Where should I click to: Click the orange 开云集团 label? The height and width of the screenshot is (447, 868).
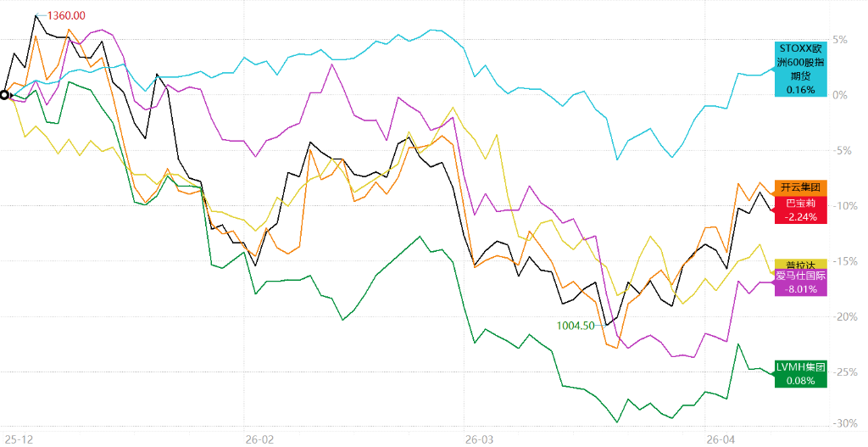(801, 187)
